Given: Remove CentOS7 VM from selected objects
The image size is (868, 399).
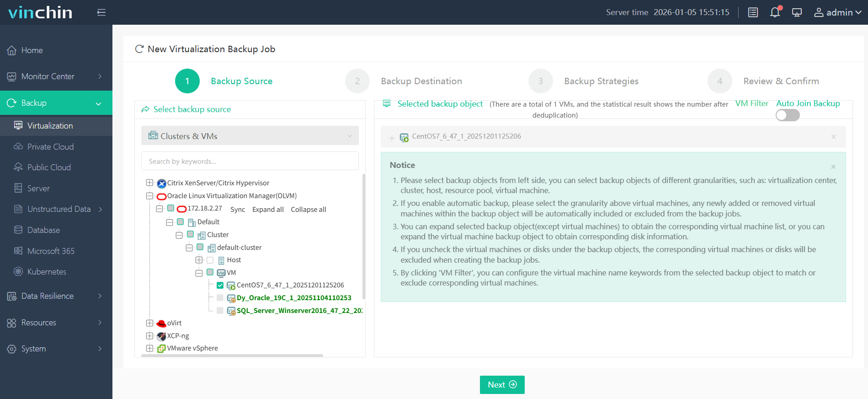Looking at the screenshot, I should (833, 137).
